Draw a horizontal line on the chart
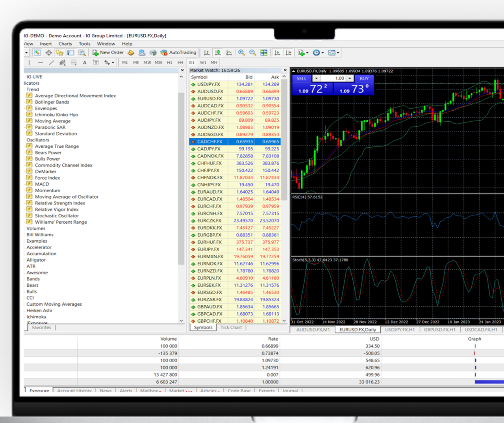 click(40, 62)
